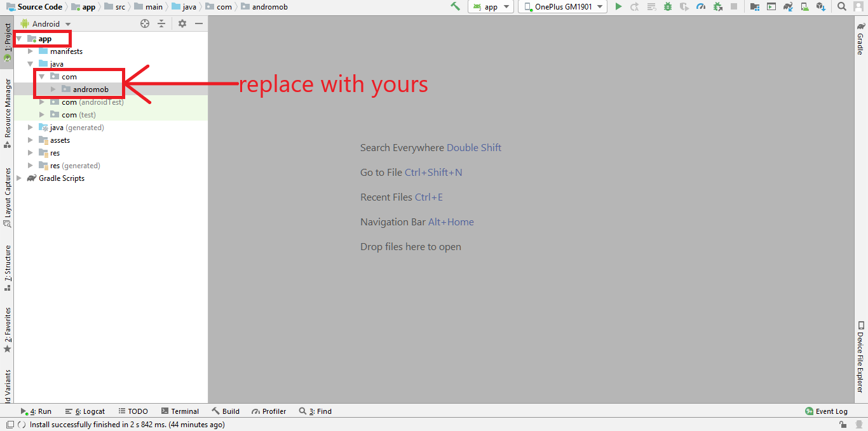Open Project panel gear settings
The image size is (868, 431).
click(182, 23)
